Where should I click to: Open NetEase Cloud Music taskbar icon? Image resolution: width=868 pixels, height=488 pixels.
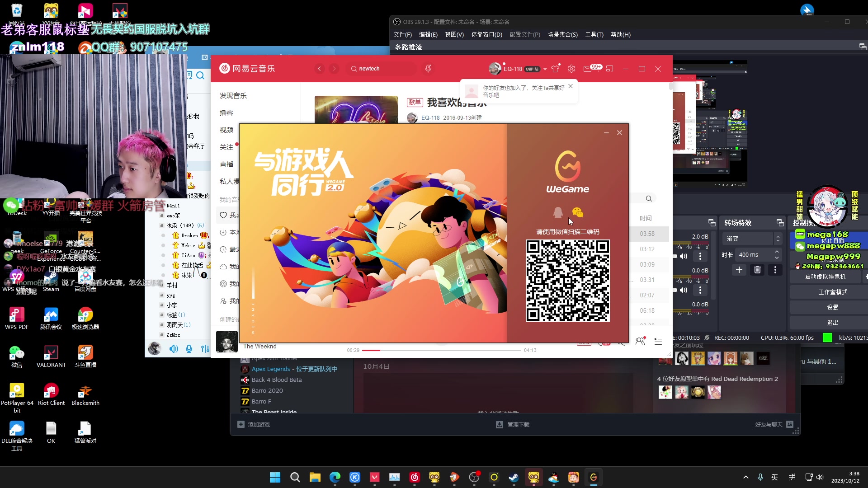click(415, 477)
